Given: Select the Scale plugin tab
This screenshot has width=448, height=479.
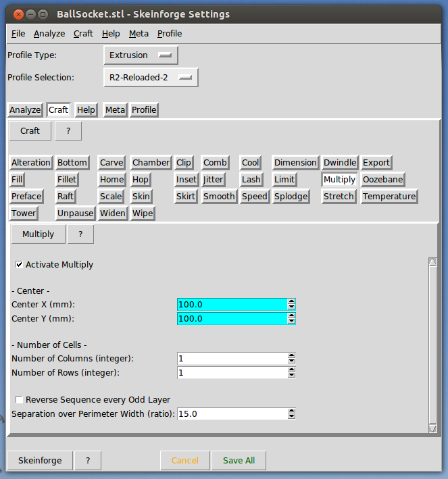Looking at the screenshot, I should (111, 196).
